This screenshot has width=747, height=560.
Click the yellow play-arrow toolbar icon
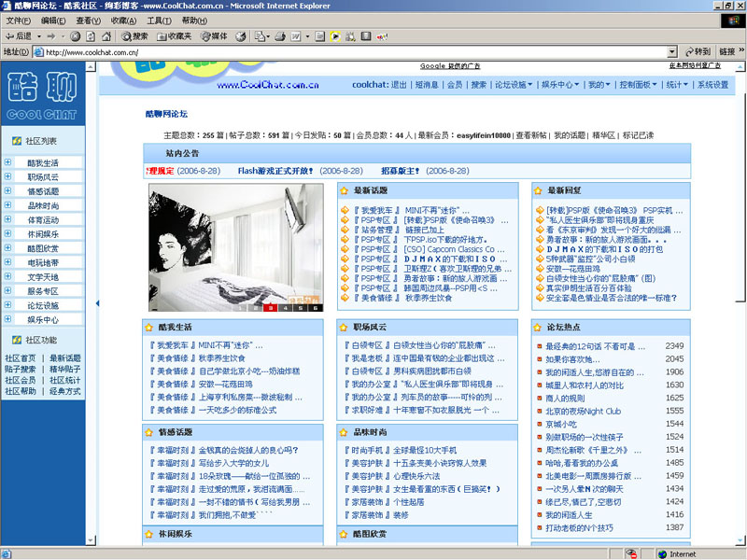click(x=335, y=36)
